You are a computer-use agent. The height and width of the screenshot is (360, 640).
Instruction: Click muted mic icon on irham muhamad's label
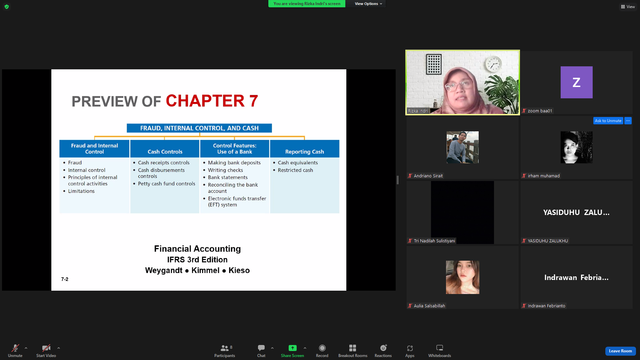(524, 176)
